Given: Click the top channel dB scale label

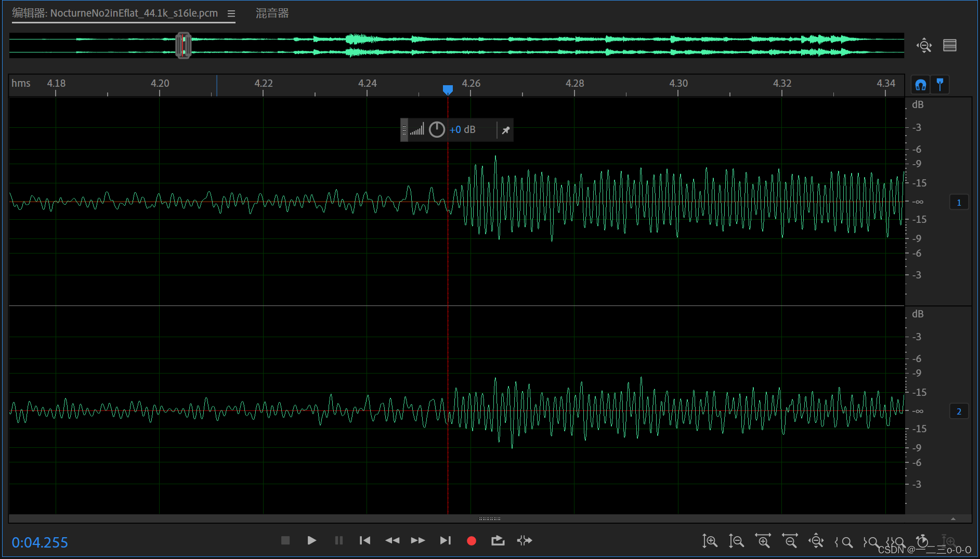Looking at the screenshot, I should [918, 104].
